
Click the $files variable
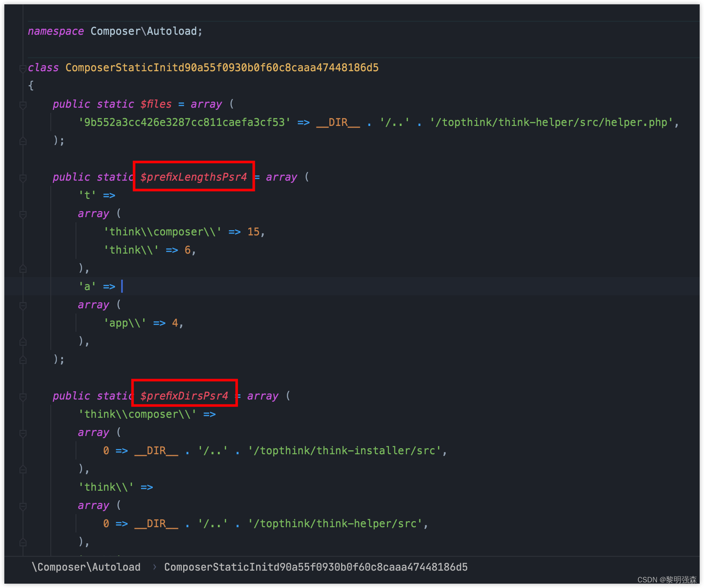click(156, 104)
